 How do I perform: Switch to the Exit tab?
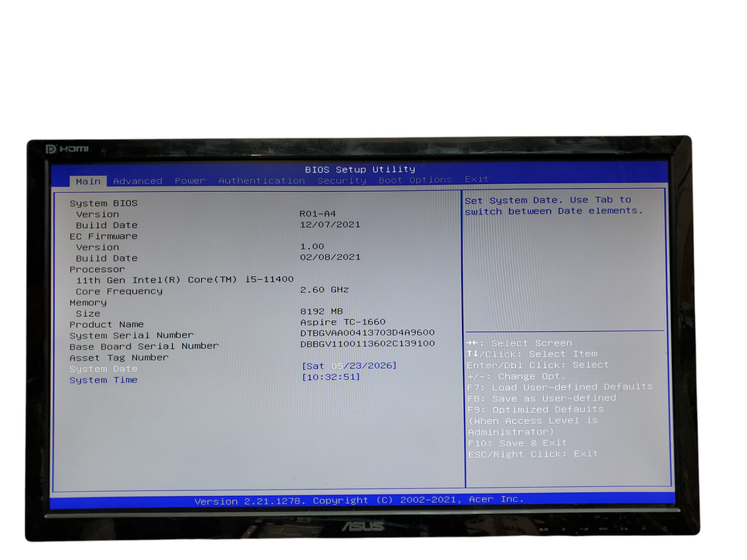(x=477, y=179)
